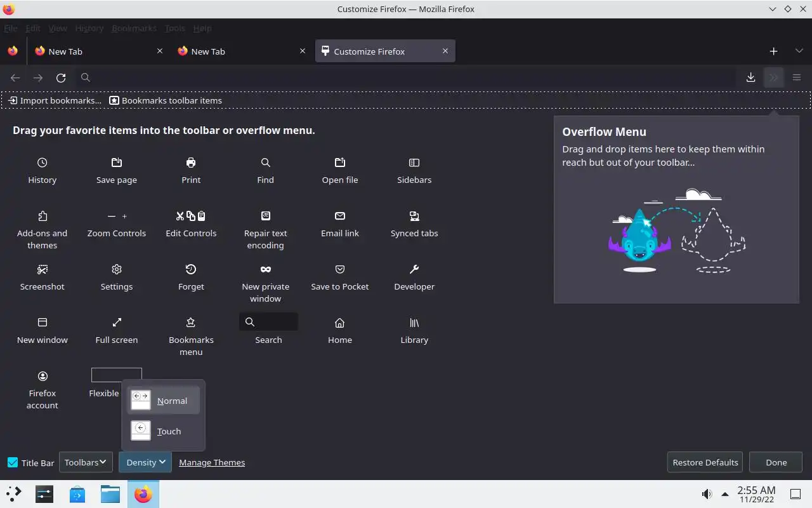Click Bookmarks toolbar items placeholder

166,100
